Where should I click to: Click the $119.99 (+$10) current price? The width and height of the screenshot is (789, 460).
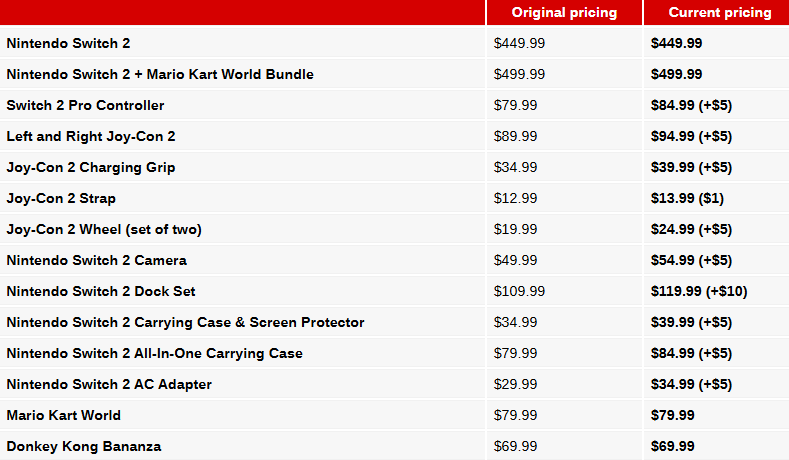[x=699, y=291]
